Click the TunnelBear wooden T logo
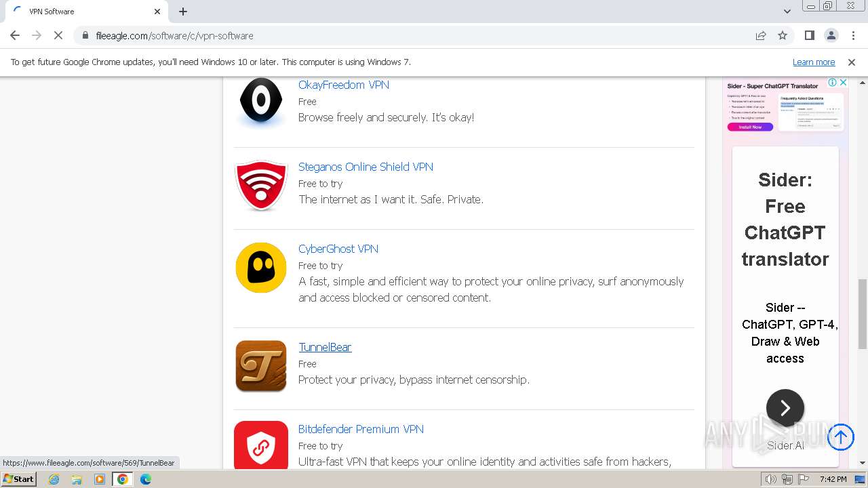 (x=261, y=366)
